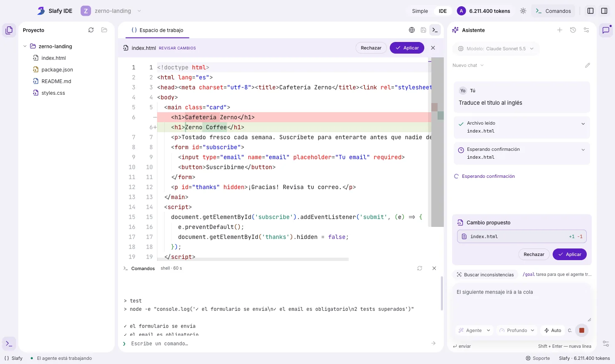Open index.html in the project tree
The height and width of the screenshot is (364, 615).
[54, 58]
